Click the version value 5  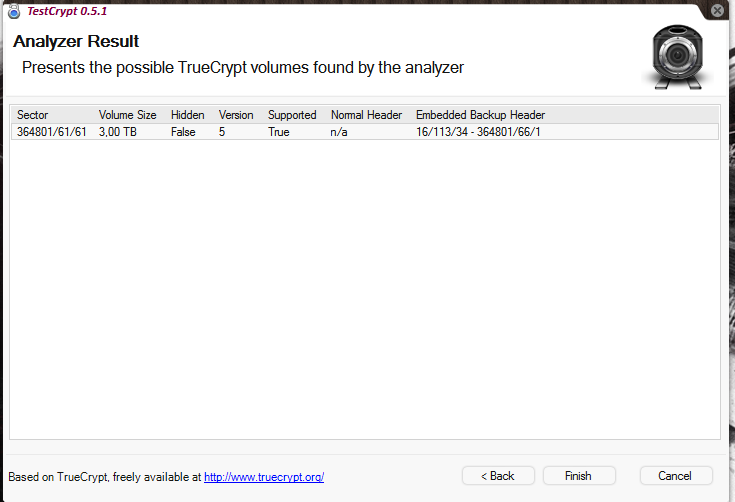(x=222, y=132)
